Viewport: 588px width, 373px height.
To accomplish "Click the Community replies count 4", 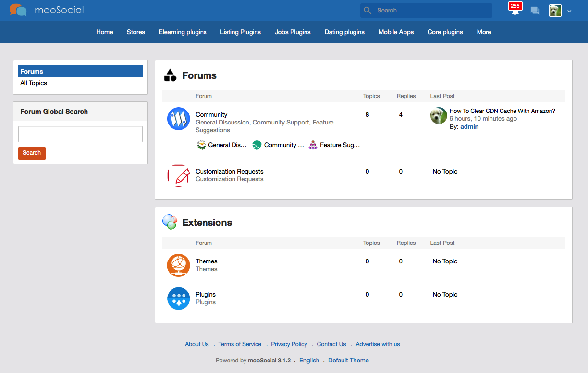I will point(401,115).
